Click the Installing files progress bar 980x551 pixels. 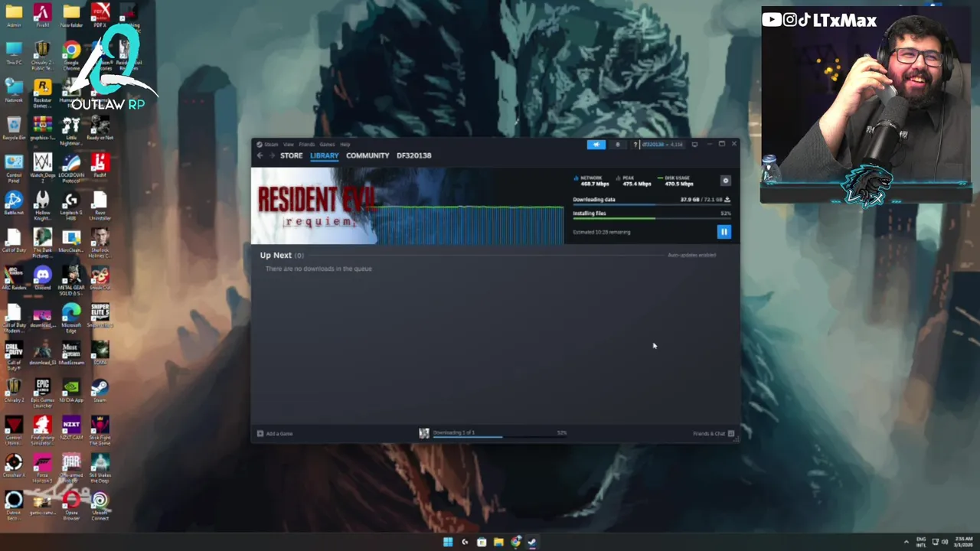coord(652,219)
